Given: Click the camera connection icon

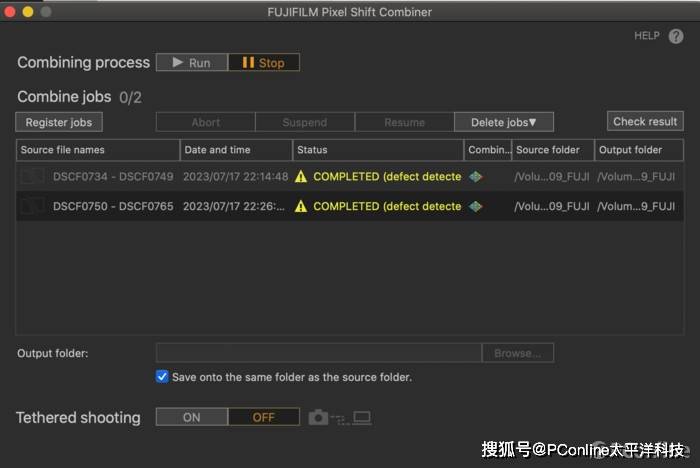Looking at the screenshot, I should [x=318, y=417].
